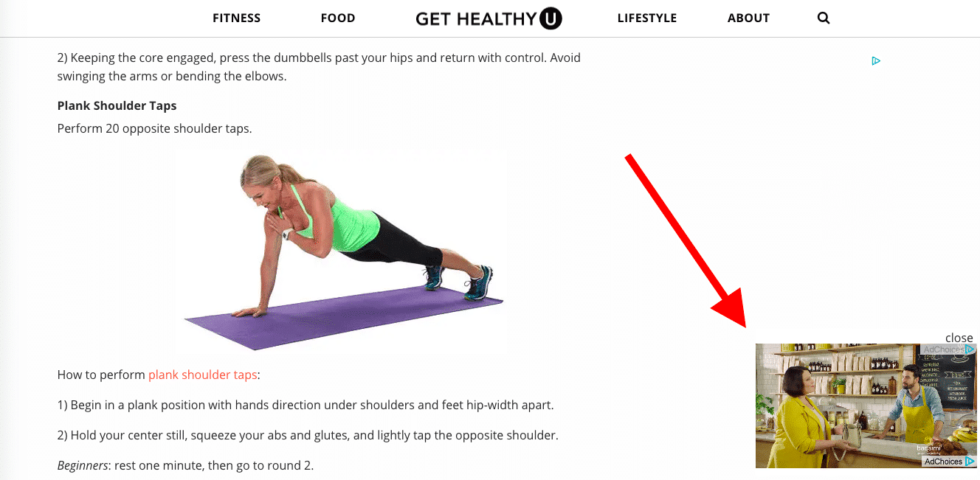
Task: Open the FITNESS menu
Action: [x=236, y=18]
